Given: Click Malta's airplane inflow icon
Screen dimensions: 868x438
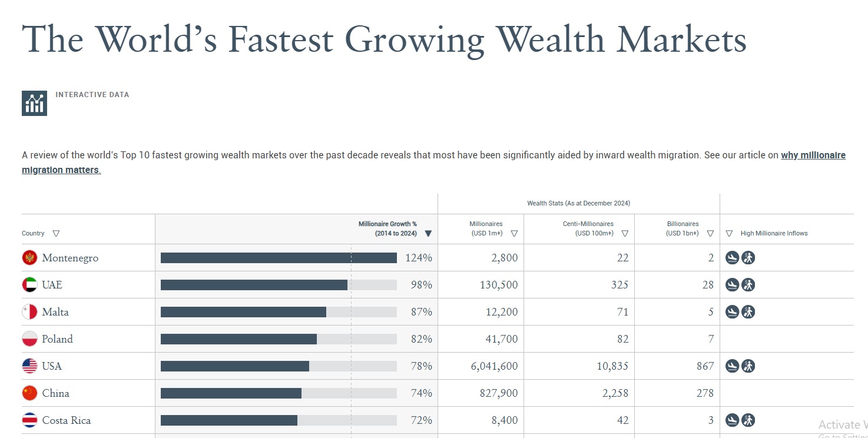Looking at the screenshot, I should pyautogui.click(x=732, y=312).
